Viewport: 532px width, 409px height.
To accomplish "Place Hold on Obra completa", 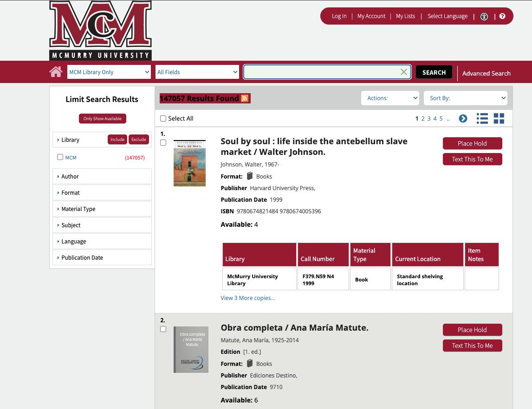I will 472,330.
